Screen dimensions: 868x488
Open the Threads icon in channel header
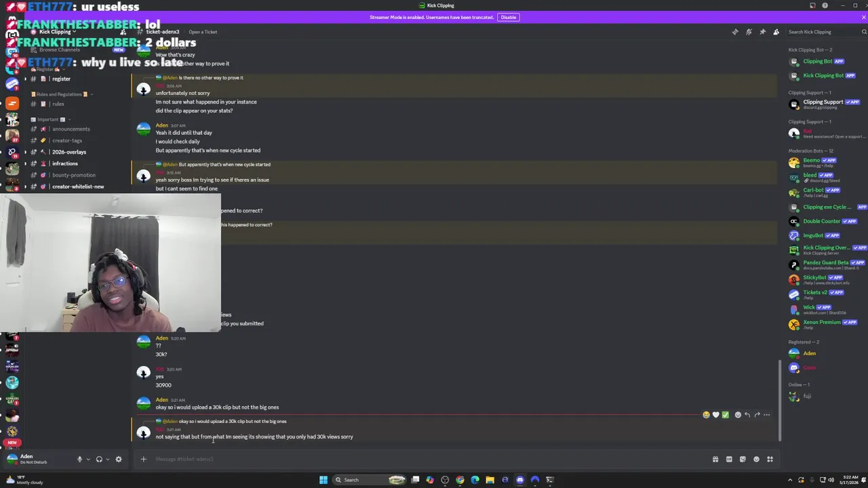[x=735, y=32]
